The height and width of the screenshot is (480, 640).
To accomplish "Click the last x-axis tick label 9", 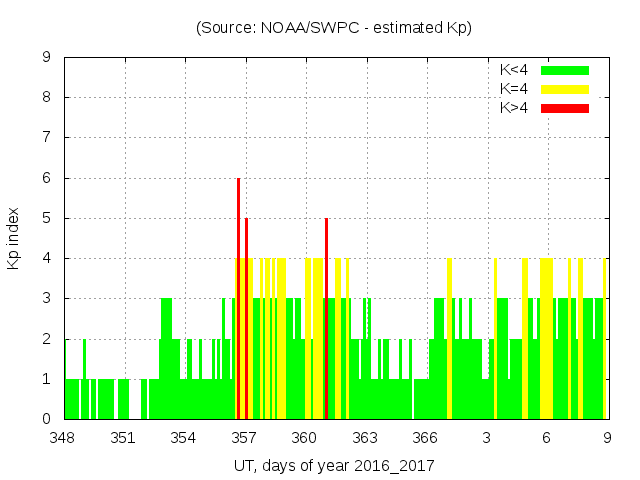I will (607, 438).
